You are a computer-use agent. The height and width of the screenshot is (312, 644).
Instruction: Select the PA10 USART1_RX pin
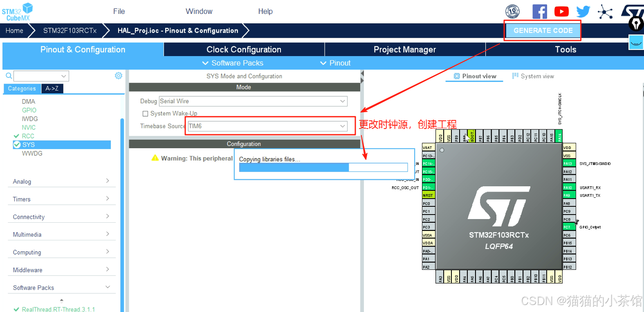(569, 188)
